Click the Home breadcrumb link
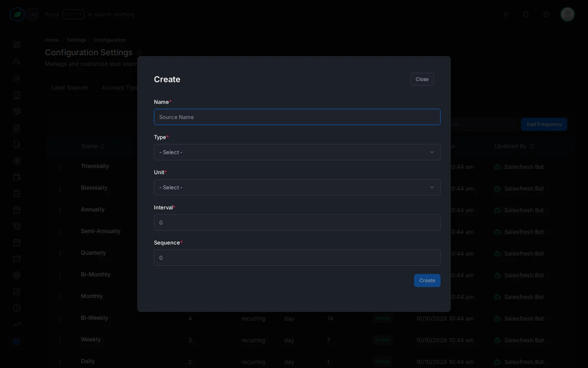The height and width of the screenshot is (368, 588). pyautogui.click(x=52, y=40)
